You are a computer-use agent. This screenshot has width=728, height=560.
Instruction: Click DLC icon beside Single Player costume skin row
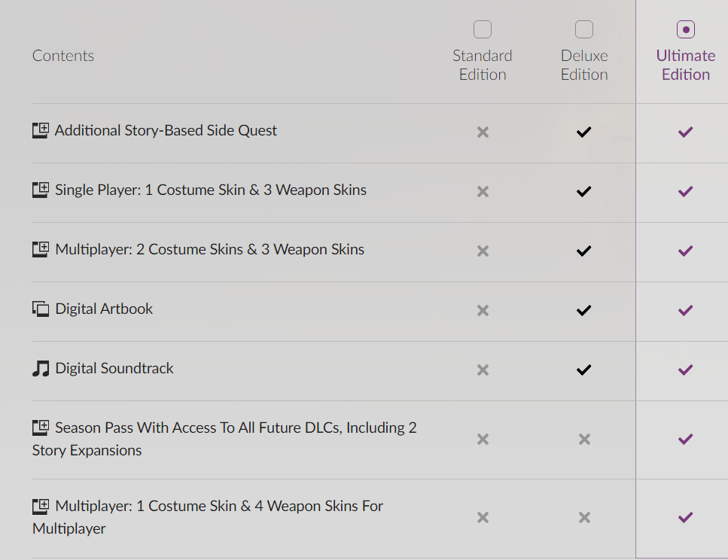(41, 190)
